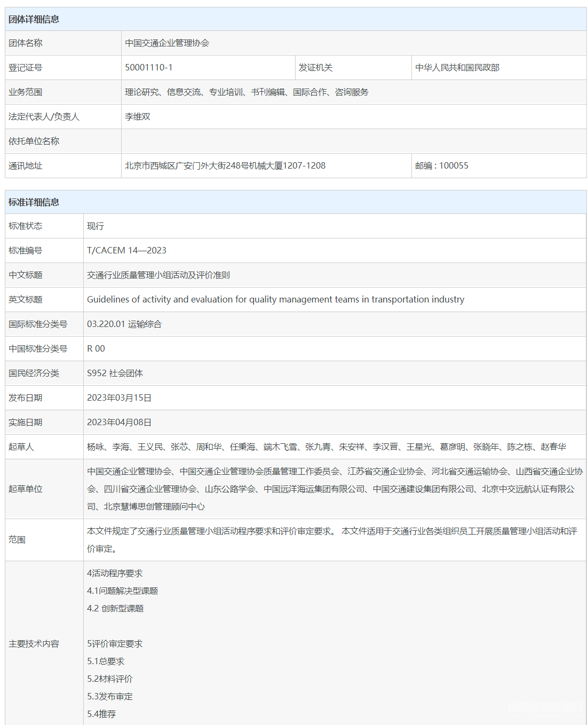Click the 团体名称 label

coord(25,43)
